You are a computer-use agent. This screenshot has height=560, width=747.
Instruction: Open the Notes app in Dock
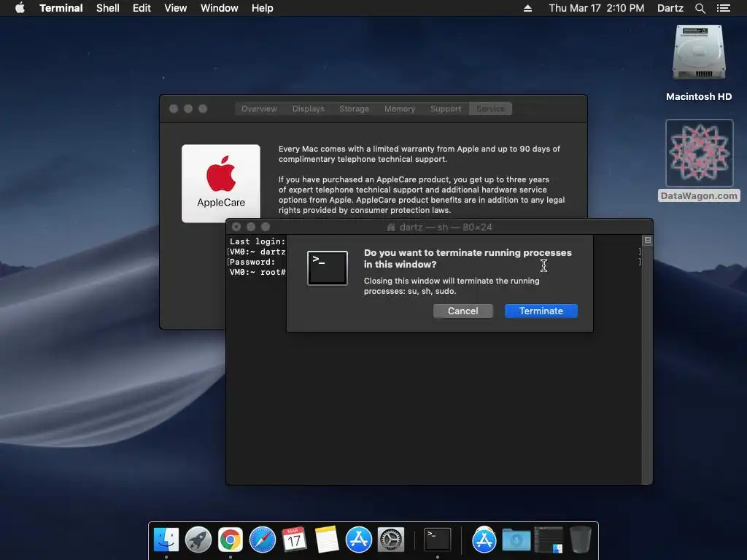tap(327, 540)
